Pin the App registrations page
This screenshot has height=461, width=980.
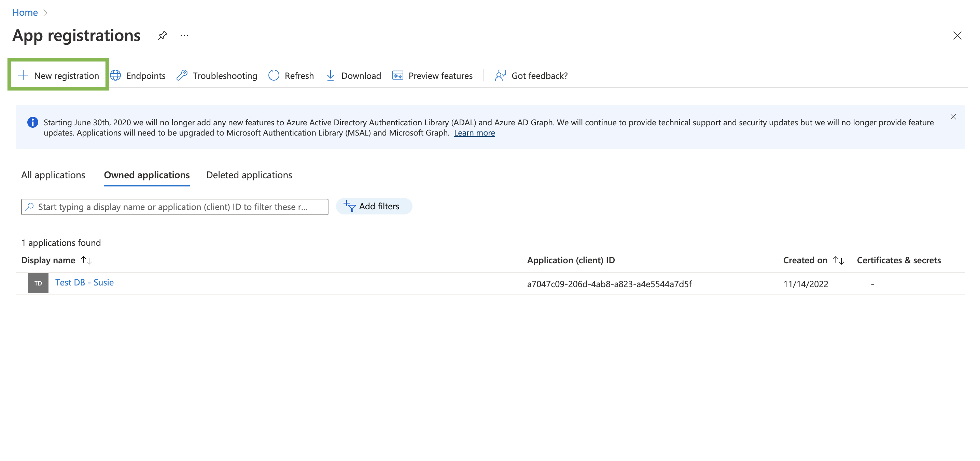163,36
